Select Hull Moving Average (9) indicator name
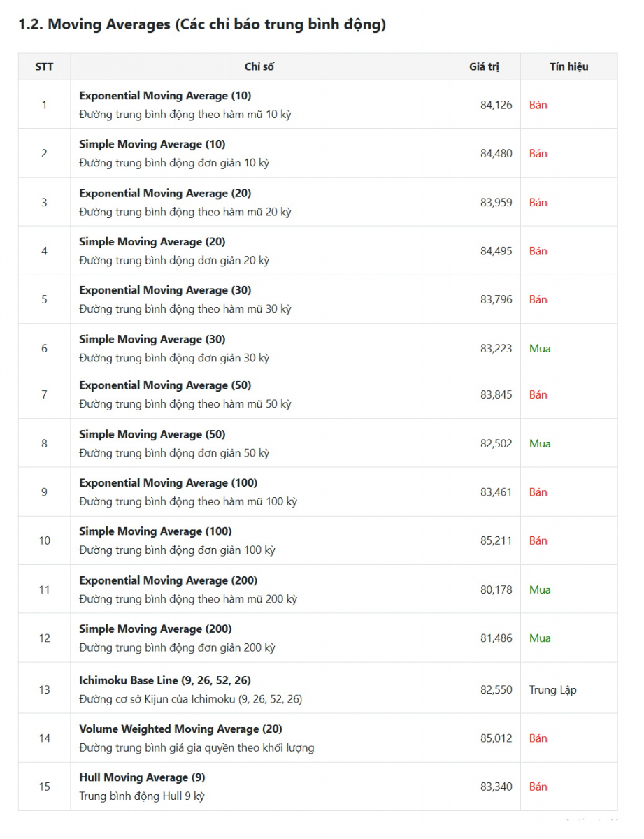This screenshot has width=644, height=839. click(x=142, y=777)
